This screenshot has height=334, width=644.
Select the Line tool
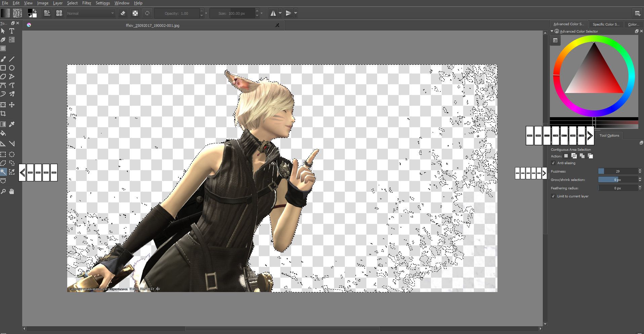click(x=12, y=59)
